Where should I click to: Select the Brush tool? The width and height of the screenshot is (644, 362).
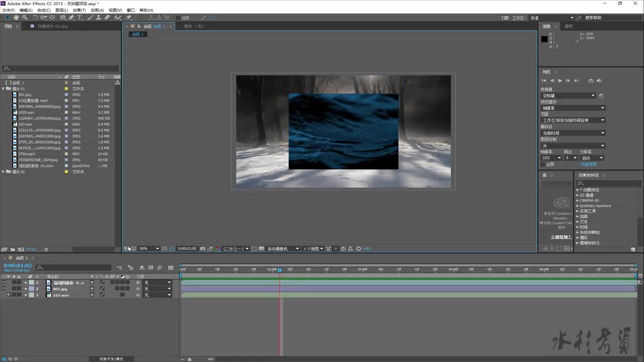pyautogui.click(x=90, y=18)
